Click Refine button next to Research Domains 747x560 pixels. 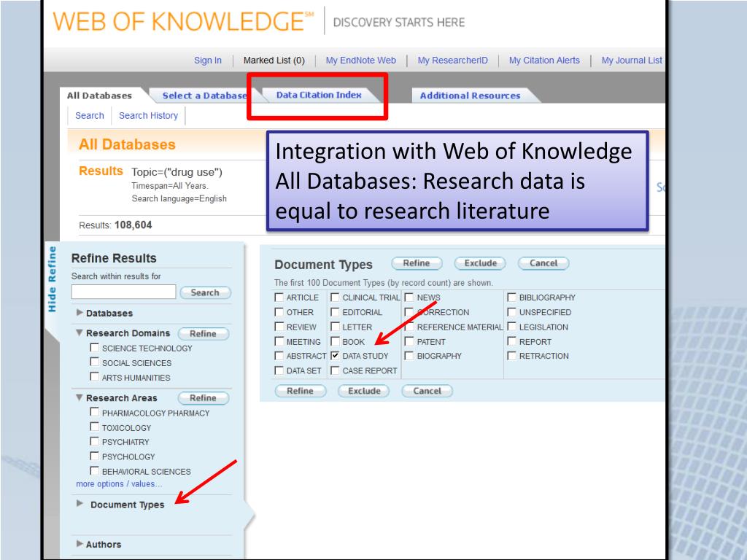pos(204,333)
